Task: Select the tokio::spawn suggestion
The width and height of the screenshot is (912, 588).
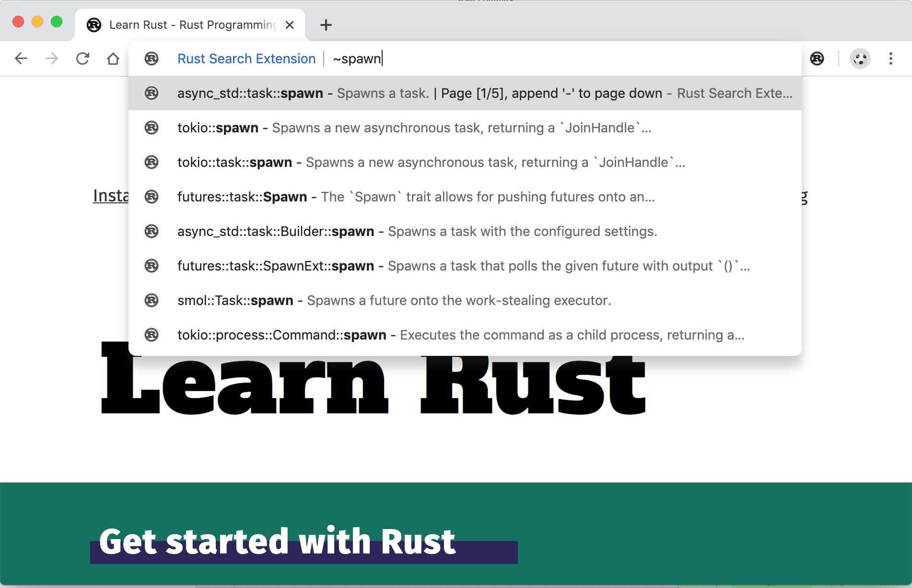Action: pyautogui.click(x=465, y=128)
